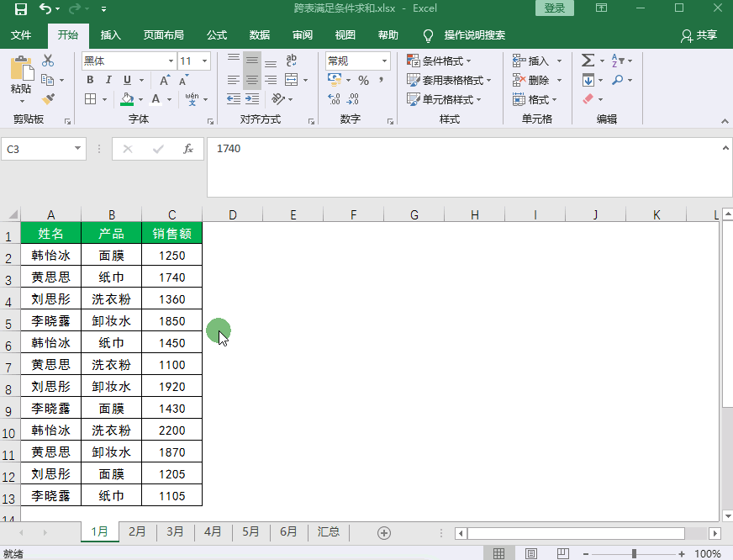Click the 登录 sign-in button
The width and height of the screenshot is (733, 560).
pyautogui.click(x=555, y=8)
